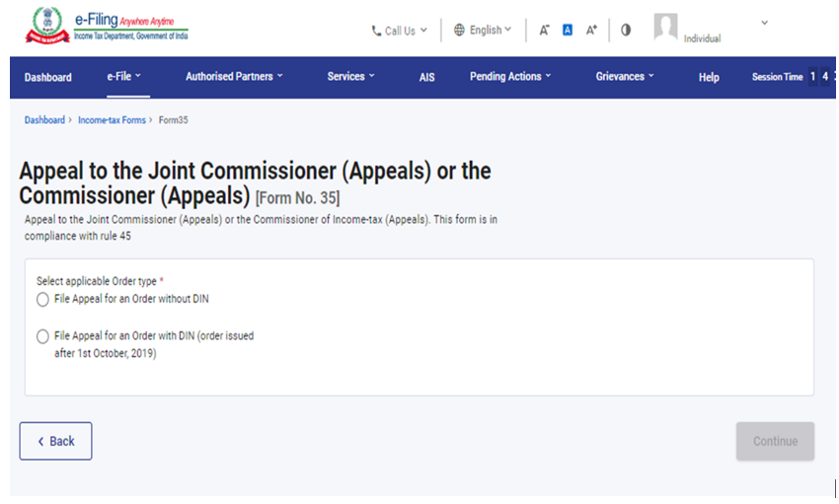Increase font size with A+ icon

coord(591,30)
